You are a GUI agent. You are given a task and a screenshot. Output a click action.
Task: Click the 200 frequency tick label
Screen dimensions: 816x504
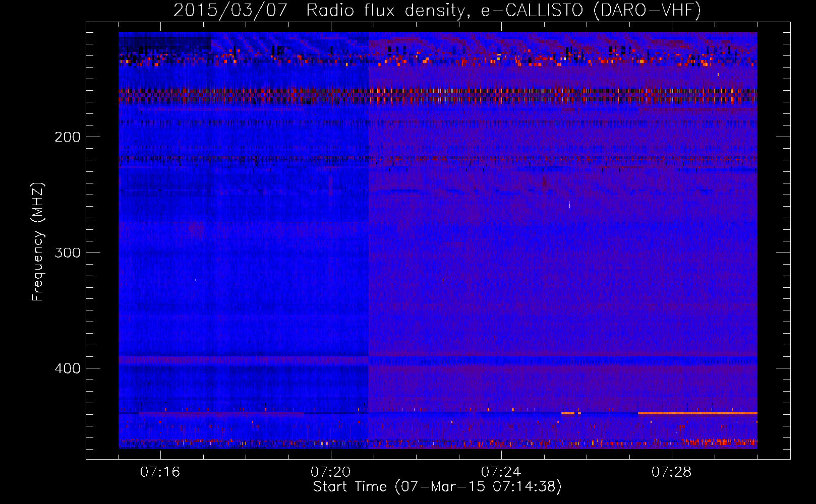tap(68, 137)
